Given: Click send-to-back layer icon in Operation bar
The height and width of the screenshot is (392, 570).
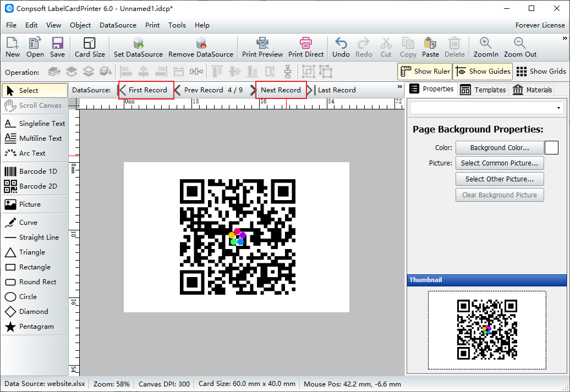Looking at the screenshot, I should click(106, 71).
